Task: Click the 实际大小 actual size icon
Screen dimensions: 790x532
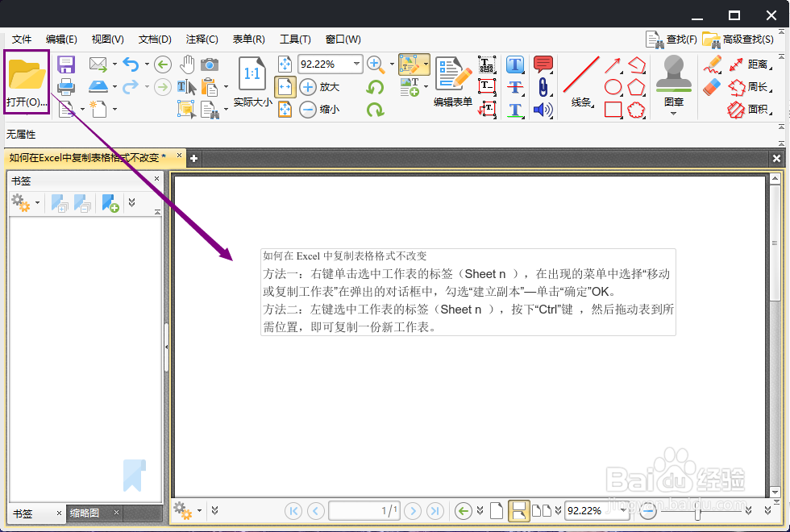Action: (252, 73)
